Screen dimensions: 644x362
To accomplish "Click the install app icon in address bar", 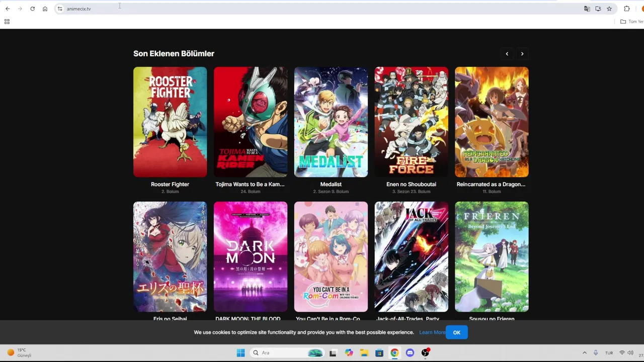I will tap(598, 9).
